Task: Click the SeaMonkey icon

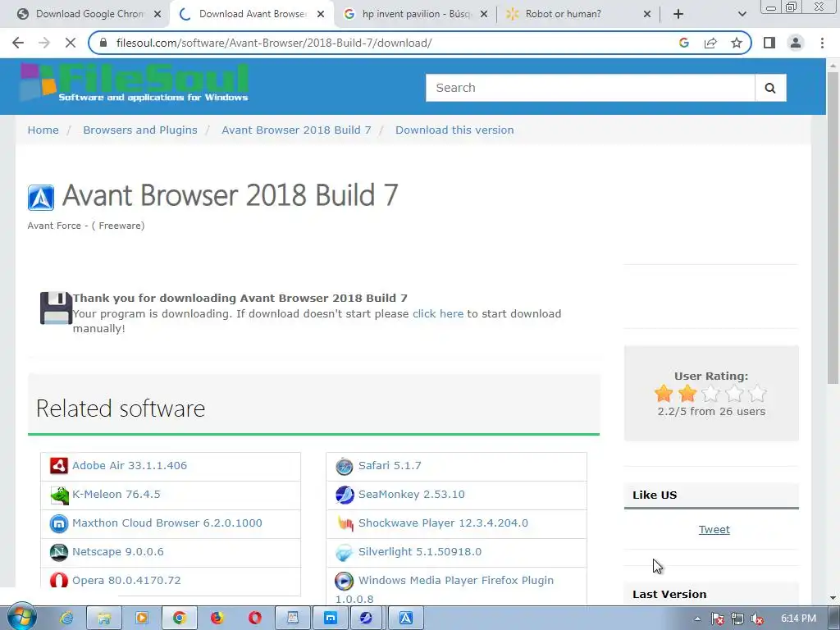Action: [345, 495]
